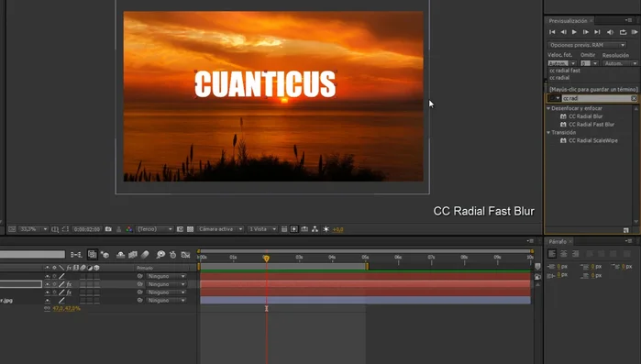Select the CC Radial Fast Blur effect
Viewport: 641px width, 364px height.
591,125
